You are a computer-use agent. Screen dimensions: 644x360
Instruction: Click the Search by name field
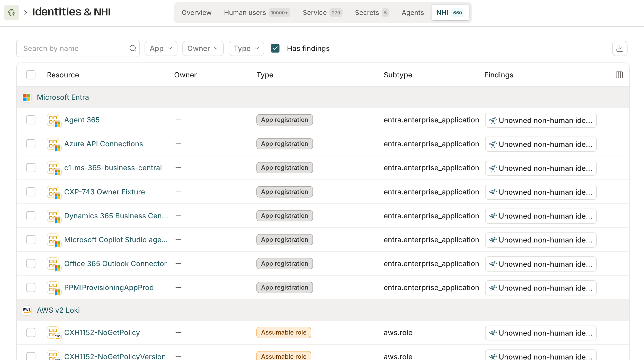click(78, 48)
